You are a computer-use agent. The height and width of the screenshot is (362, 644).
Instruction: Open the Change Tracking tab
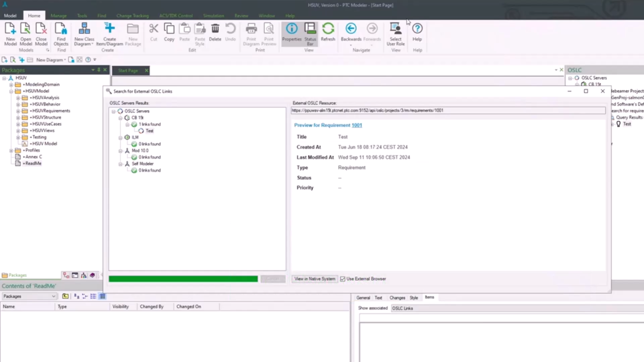[132, 16]
